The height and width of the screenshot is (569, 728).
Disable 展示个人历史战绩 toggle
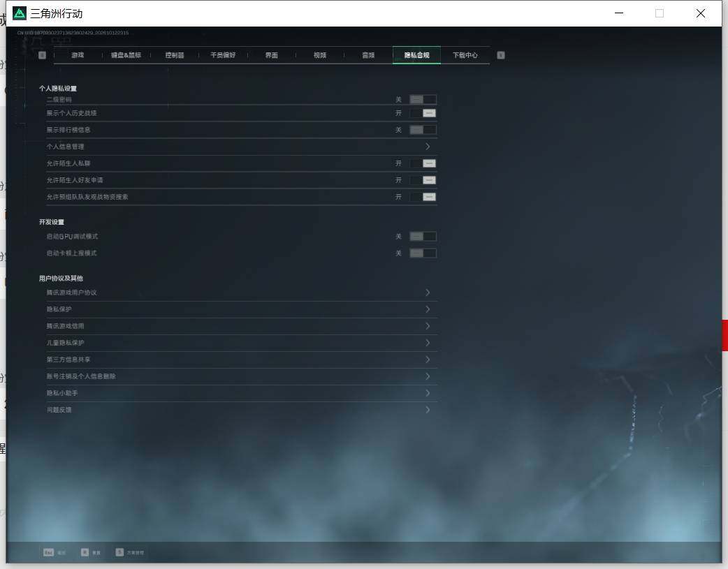[423, 113]
